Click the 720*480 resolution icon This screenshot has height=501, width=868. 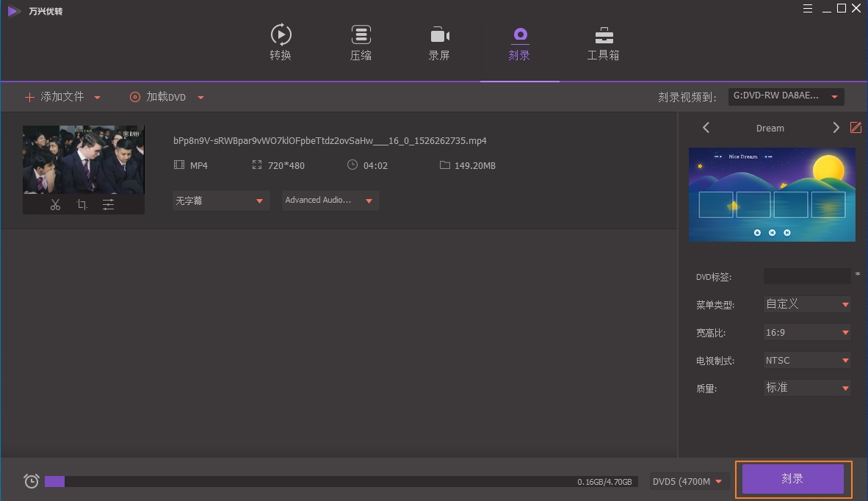click(257, 165)
